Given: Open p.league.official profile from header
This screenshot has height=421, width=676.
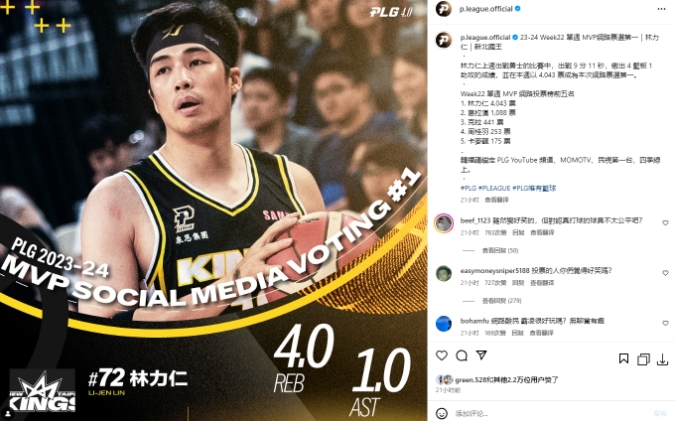Looking at the screenshot, I should (x=485, y=9).
